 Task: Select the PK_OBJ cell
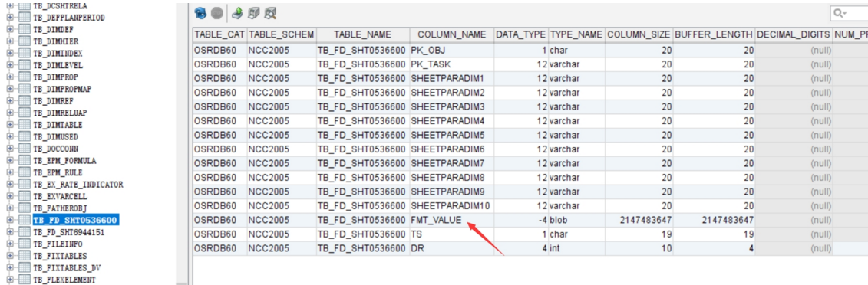click(x=451, y=50)
